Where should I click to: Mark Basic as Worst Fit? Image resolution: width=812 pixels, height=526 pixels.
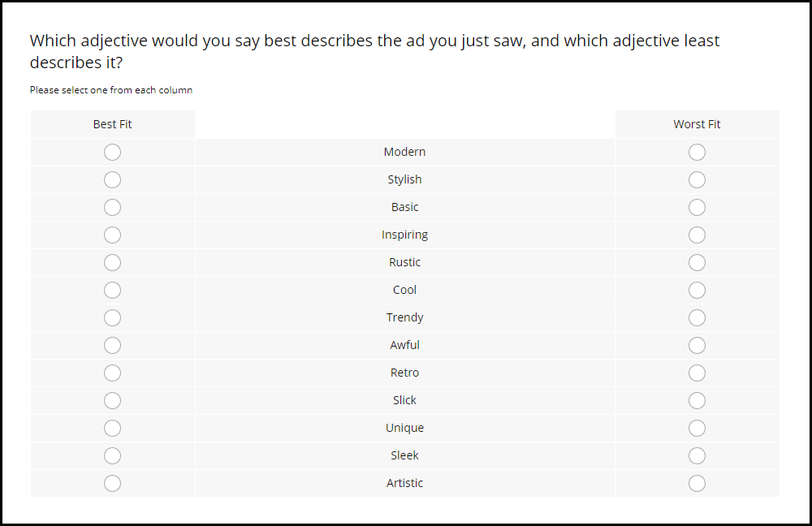tap(697, 207)
